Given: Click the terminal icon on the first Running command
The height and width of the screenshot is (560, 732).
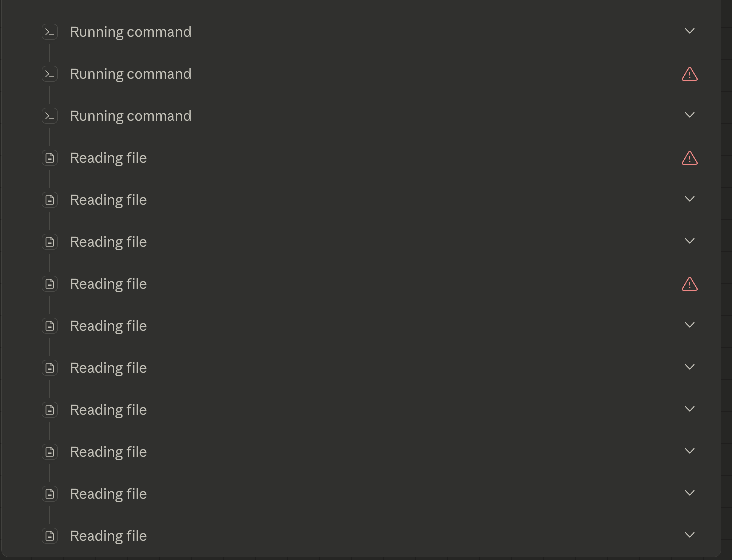Looking at the screenshot, I should pyautogui.click(x=49, y=31).
